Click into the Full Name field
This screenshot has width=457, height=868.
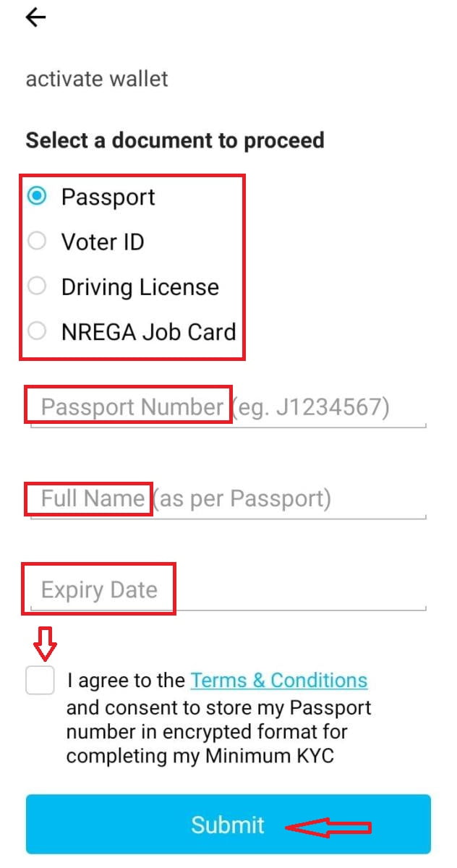(228, 499)
